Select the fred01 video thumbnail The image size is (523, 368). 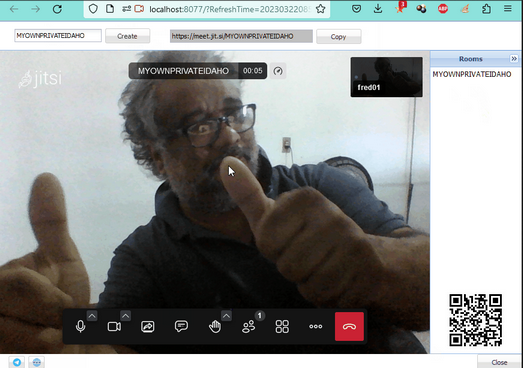coord(387,77)
